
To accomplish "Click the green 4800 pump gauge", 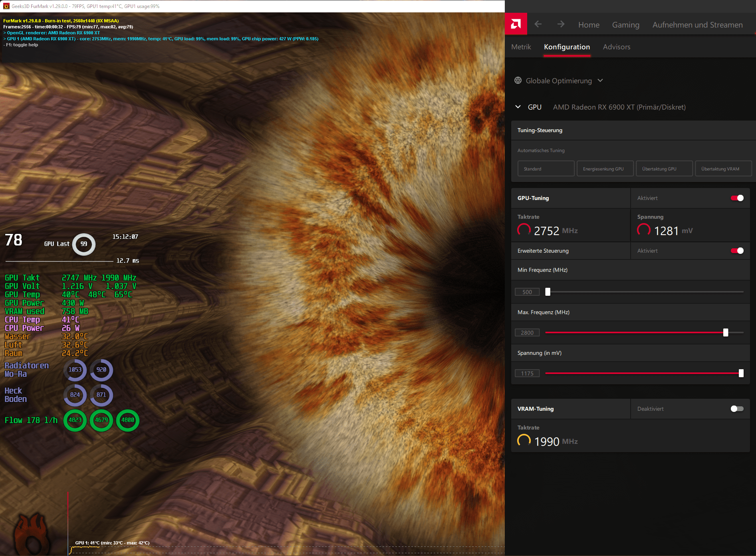I will coord(128,420).
